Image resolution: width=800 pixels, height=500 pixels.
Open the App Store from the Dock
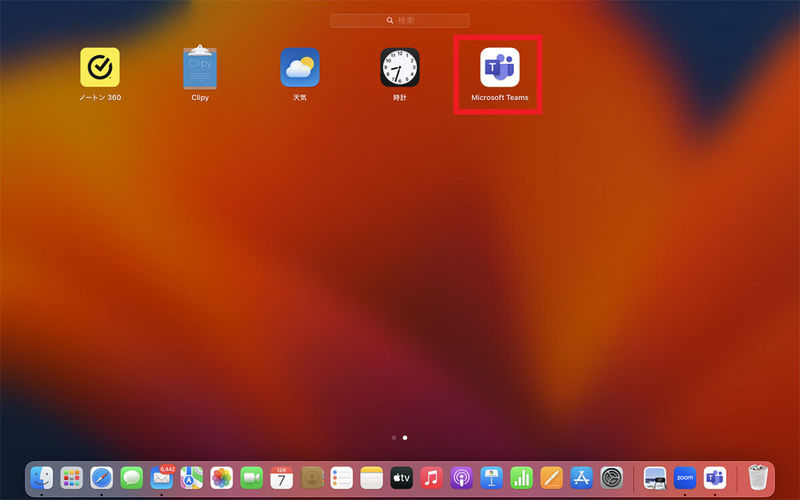582,478
